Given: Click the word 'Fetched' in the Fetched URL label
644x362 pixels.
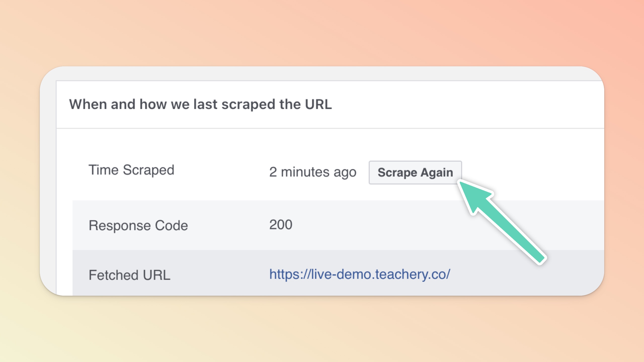Looking at the screenshot, I should 114,275.
